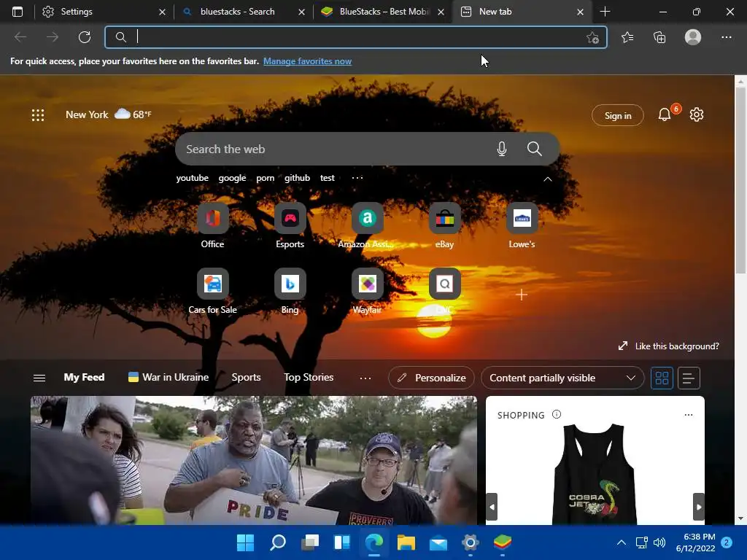The height and width of the screenshot is (560, 747).
Task: Show more feed categories ellipsis
Action: click(x=365, y=378)
